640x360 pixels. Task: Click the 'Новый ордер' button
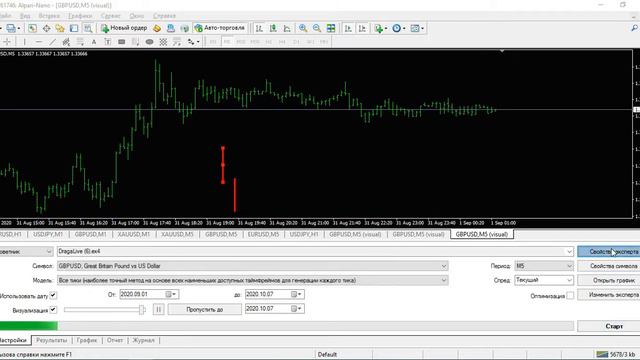pyautogui.click(x=124, y=28)
